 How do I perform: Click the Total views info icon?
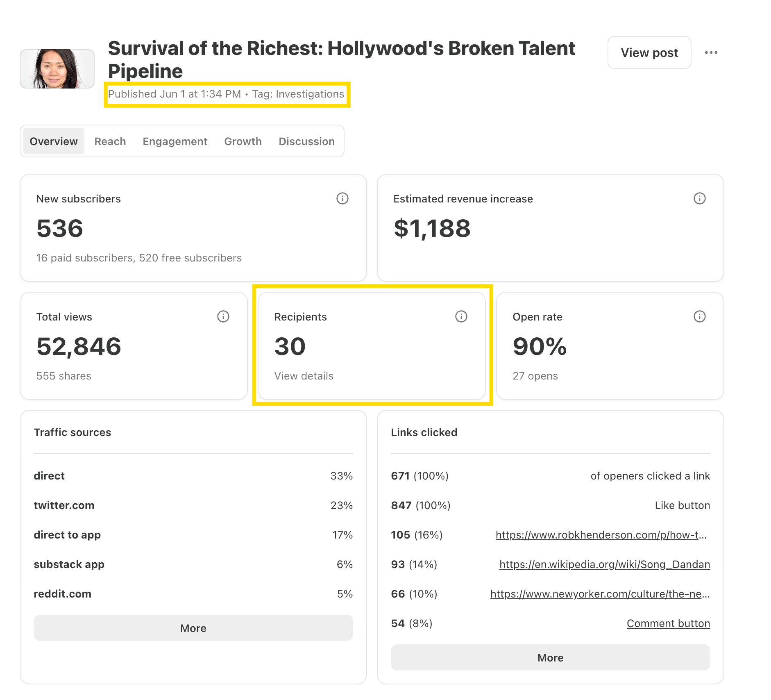tap(223, 316)
